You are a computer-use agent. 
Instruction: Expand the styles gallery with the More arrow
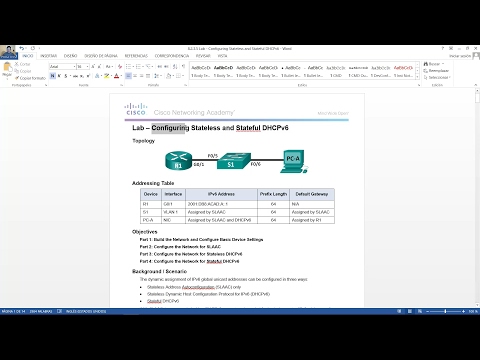tap(417, 77)
